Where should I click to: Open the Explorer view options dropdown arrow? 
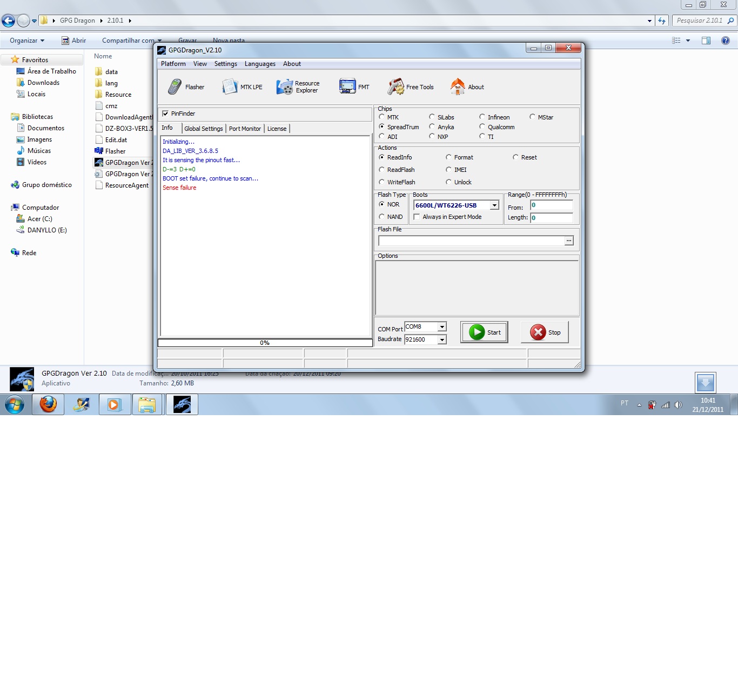pos(688,41)
